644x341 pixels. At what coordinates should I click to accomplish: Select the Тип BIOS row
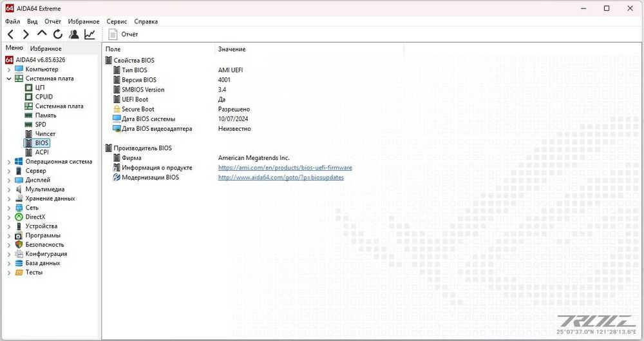pyautogui.click(x=135, y=70)
